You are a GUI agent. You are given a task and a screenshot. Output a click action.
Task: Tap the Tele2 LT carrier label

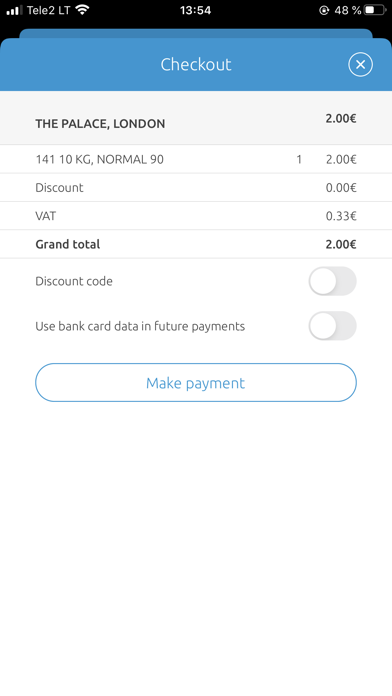point(48,10)
